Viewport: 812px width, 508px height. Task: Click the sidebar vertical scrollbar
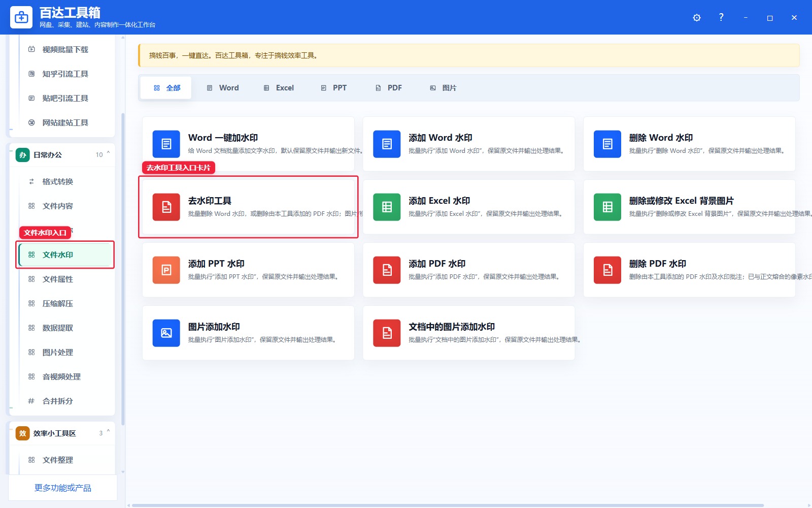pos(123,268)
